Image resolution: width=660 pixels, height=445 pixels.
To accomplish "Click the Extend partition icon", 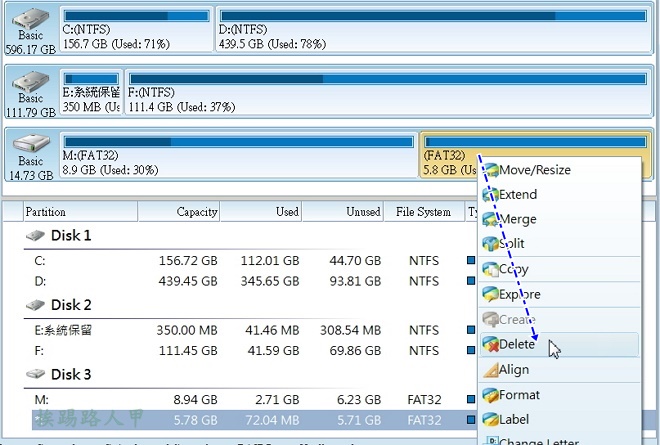I will [490, 195].
